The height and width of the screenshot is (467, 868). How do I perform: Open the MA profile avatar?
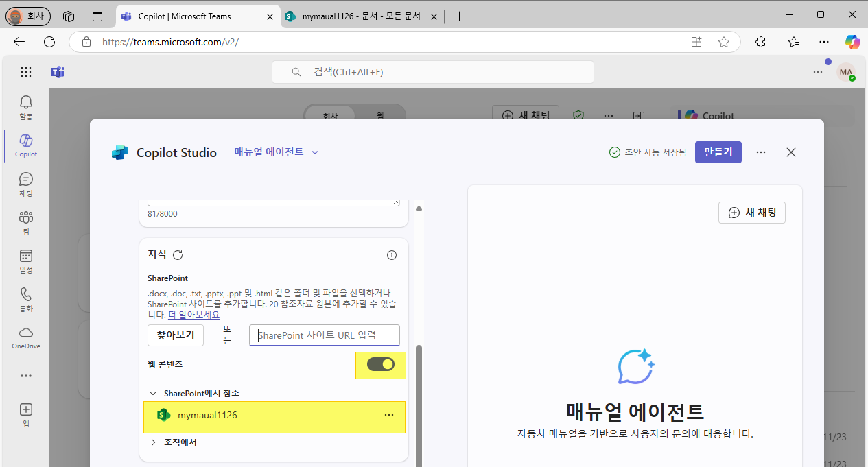click(846, 72)
